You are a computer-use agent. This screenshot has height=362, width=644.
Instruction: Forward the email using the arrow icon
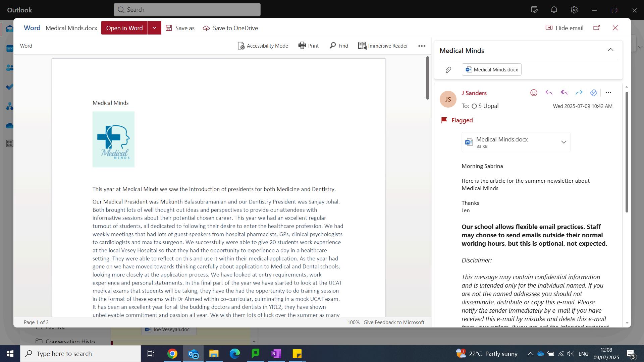579,93
